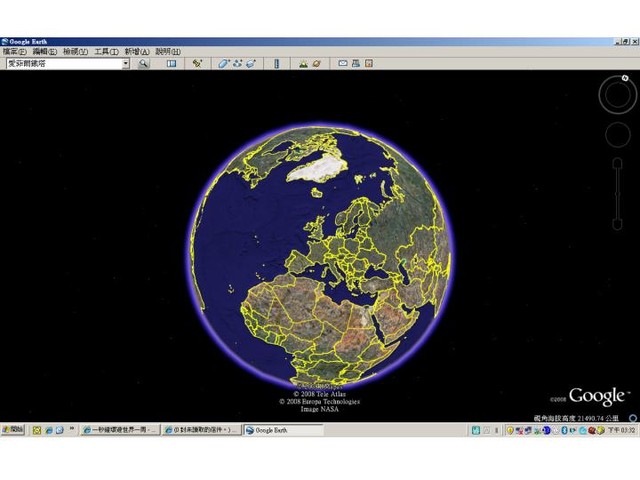Click the third quick launch icon
This screenshot has width=640, height=480.
[60, 430]
